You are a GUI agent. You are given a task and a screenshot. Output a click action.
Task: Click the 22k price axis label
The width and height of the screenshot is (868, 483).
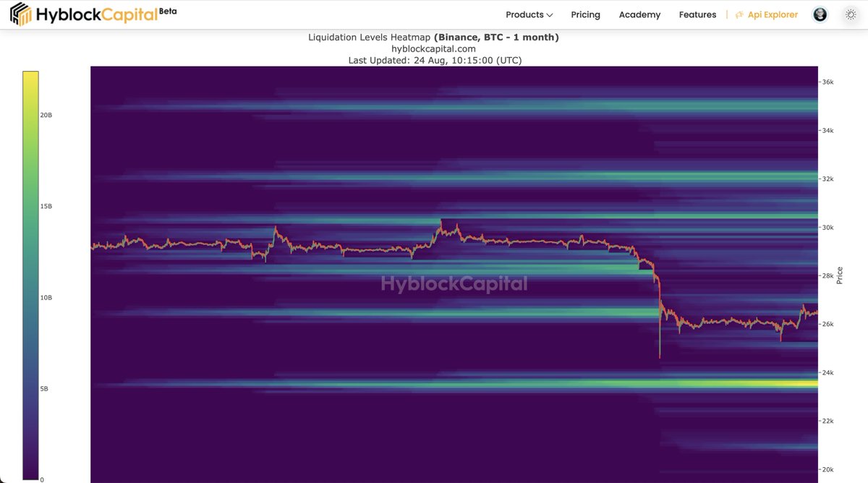(827, 422)
